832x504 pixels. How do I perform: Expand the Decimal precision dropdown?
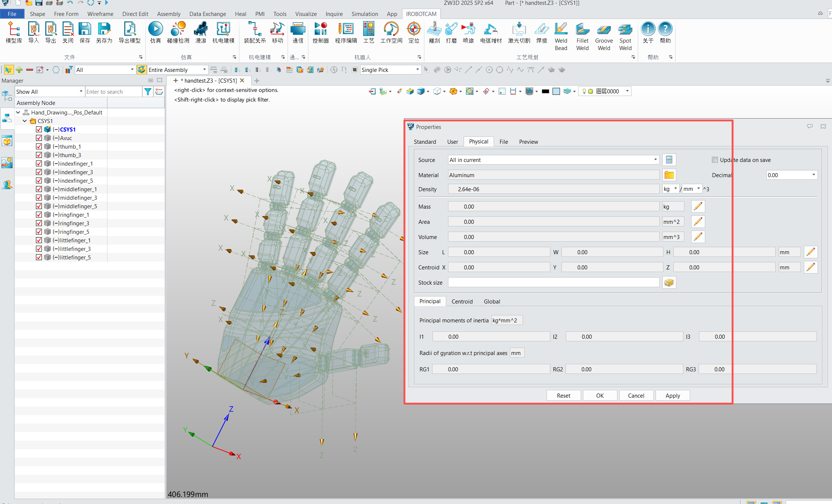pyautogui.click(x=813, y=175)
